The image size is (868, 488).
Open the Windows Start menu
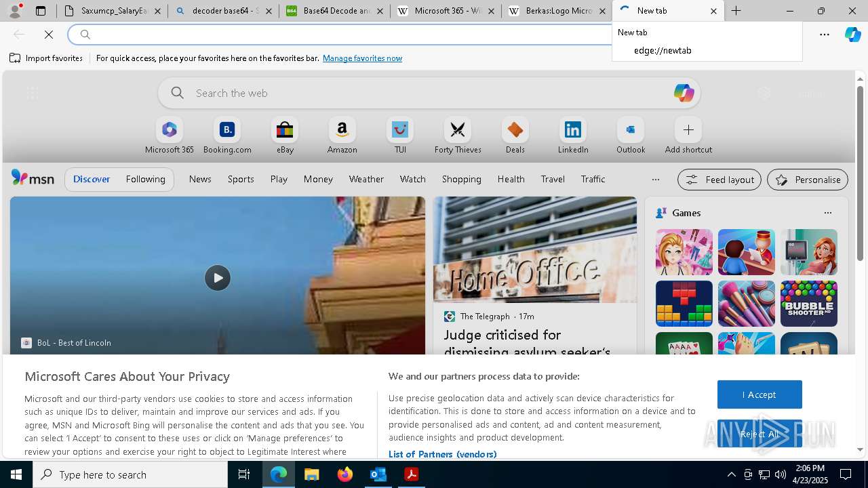click(x=16, y=474)
